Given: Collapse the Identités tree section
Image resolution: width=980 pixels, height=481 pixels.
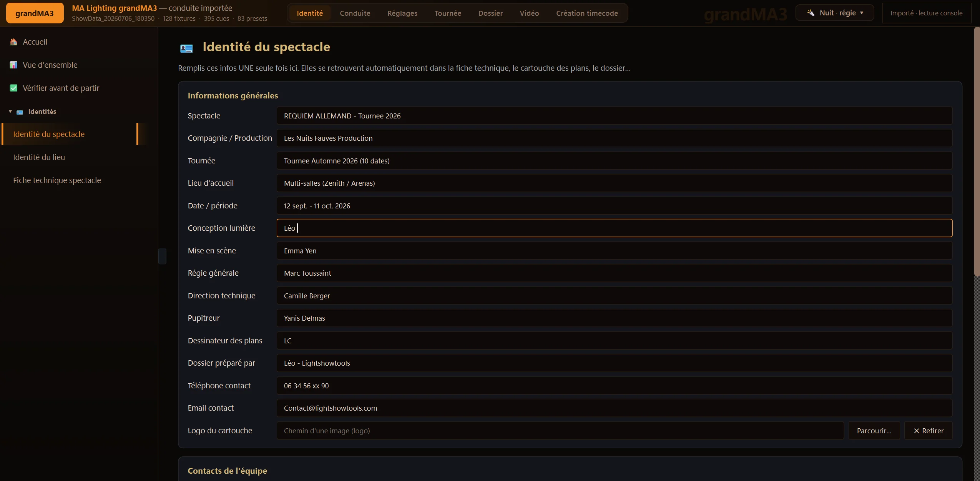Looking at the screenshot, I should pos(10,112).
